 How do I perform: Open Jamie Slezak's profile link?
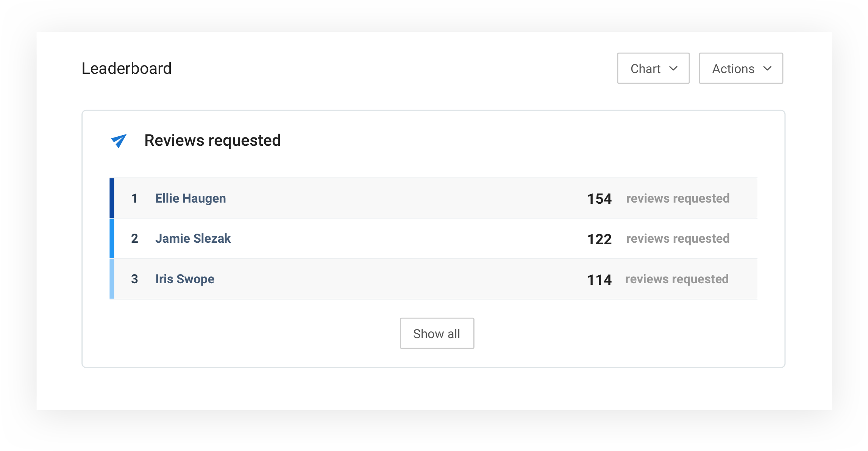[x=193, y=239]
